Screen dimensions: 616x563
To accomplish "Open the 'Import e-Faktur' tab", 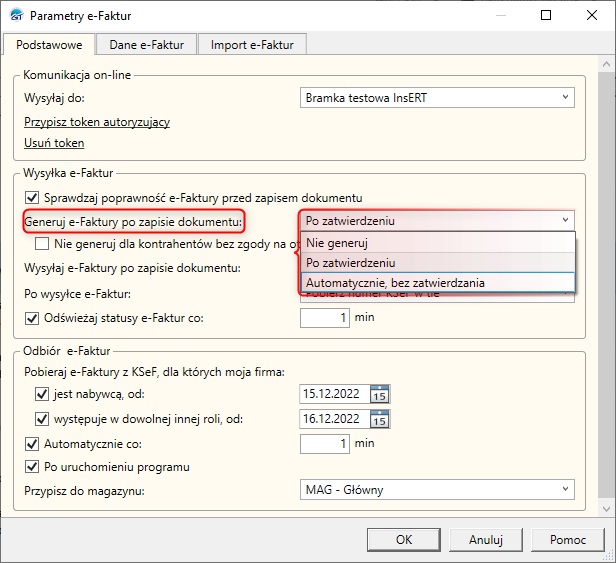I will tap(251, 44).
